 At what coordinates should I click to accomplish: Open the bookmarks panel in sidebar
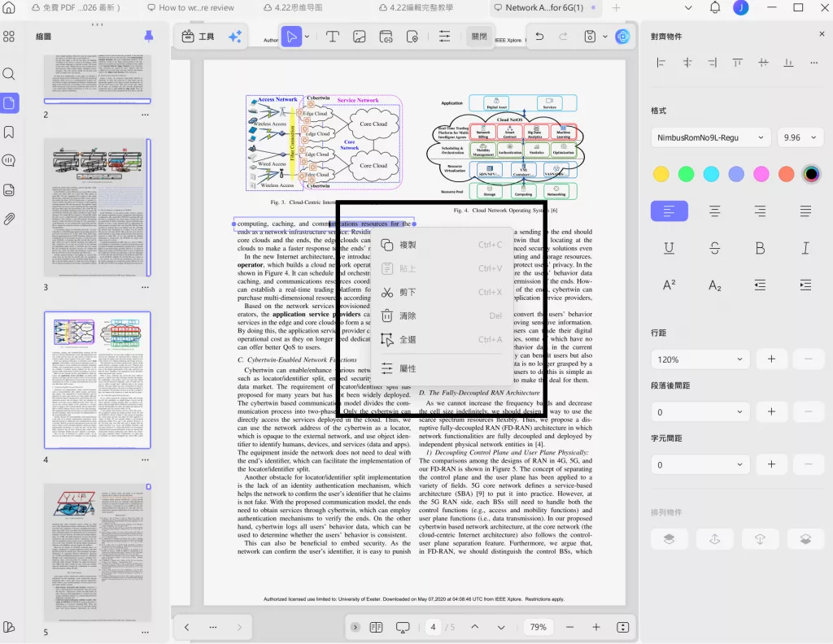9,132
